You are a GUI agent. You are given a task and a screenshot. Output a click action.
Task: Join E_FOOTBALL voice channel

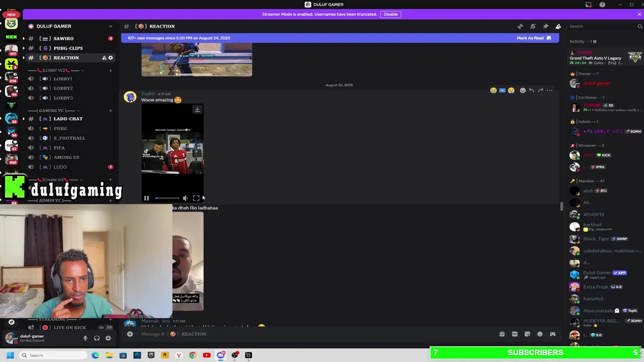tap(70, 138)
